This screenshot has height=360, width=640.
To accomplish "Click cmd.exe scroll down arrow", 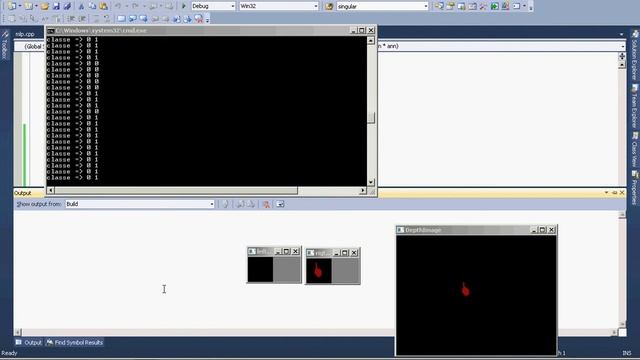I will [371, 182].
